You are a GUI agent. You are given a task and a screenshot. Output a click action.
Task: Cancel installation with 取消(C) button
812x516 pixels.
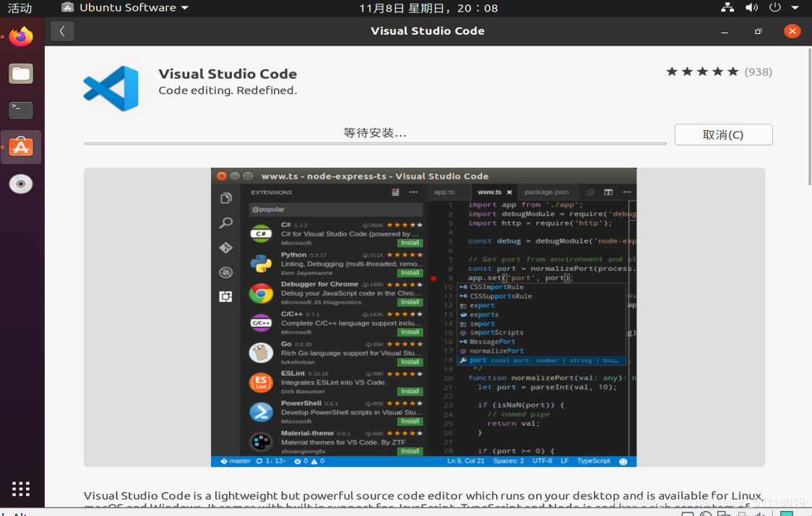point(723,134)
